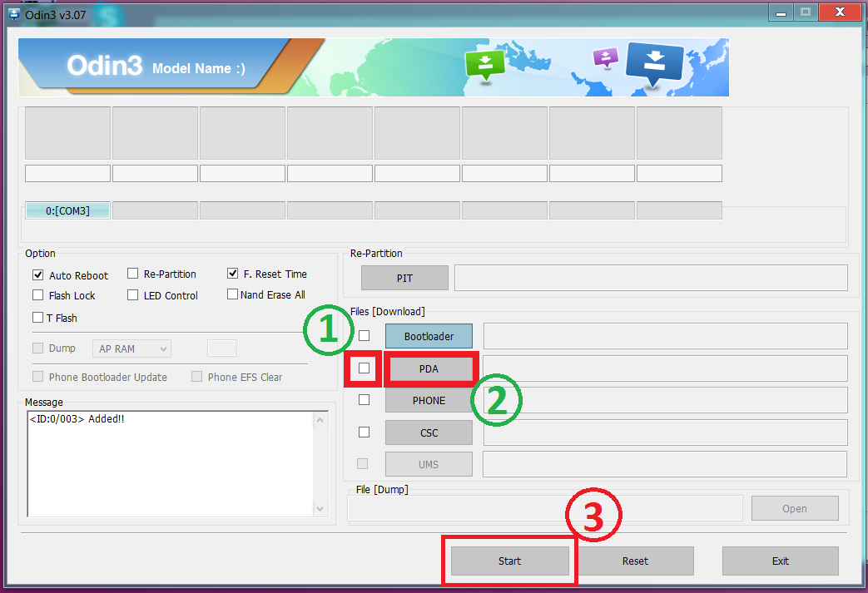868x593 pixels.
Task: Click the Message log up arrow
Action: pos(320,420)
